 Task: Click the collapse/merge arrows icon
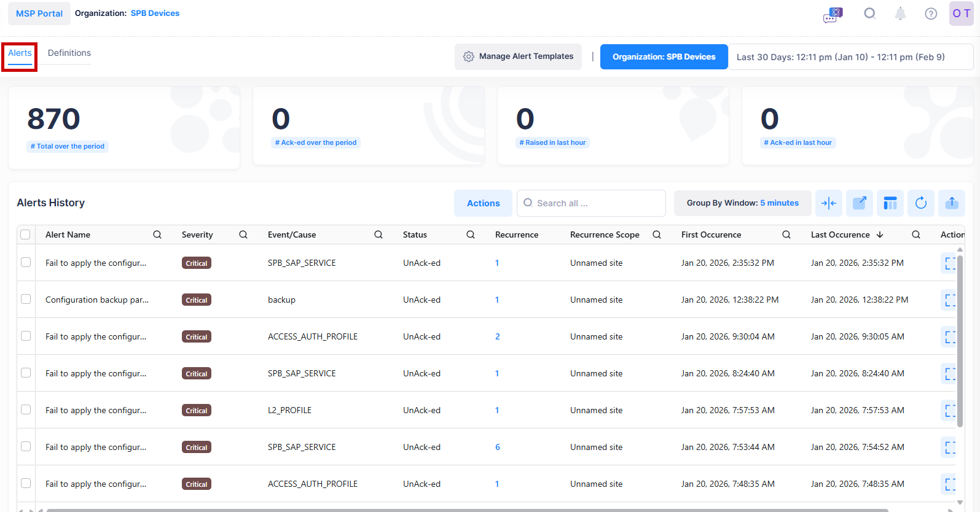point(828,203)
